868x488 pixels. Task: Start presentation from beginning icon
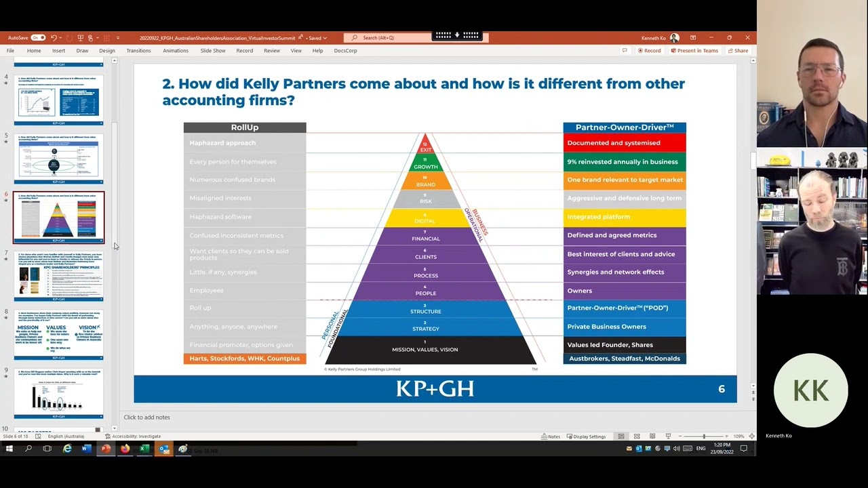[81, 38]
